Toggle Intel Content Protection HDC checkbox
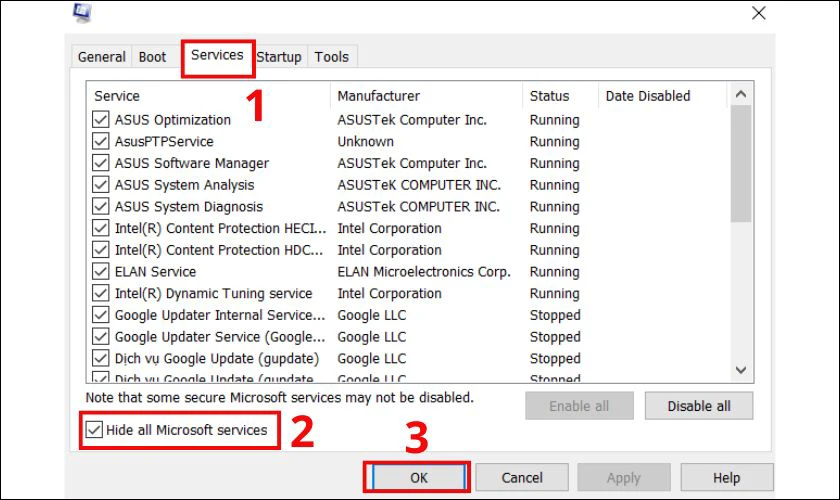The height and width of the screenshot is (500, 840). 101,249
